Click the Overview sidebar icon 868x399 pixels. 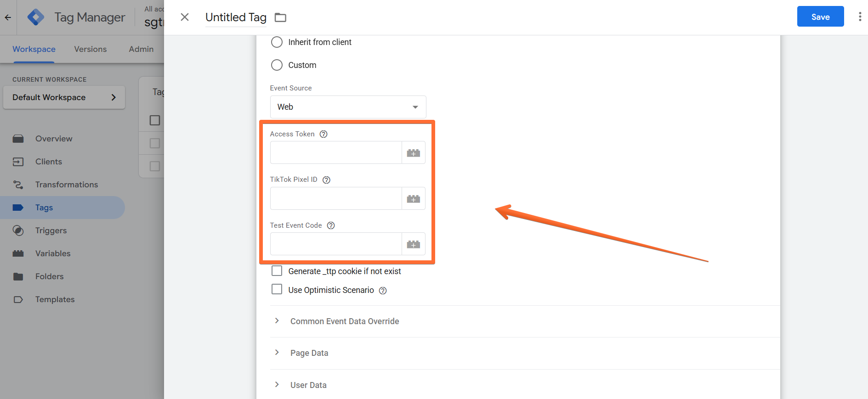tap(18, 139)
